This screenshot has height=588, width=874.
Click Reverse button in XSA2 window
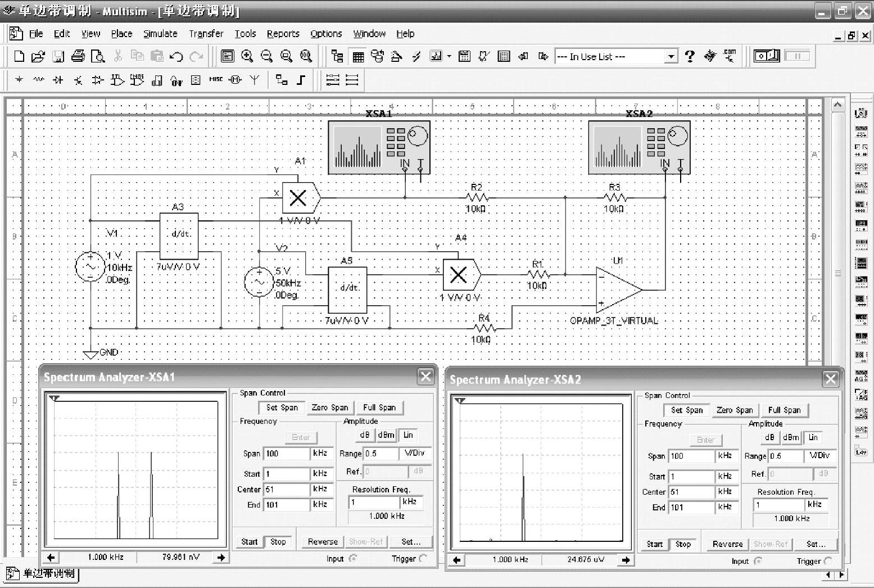(727, 544)
